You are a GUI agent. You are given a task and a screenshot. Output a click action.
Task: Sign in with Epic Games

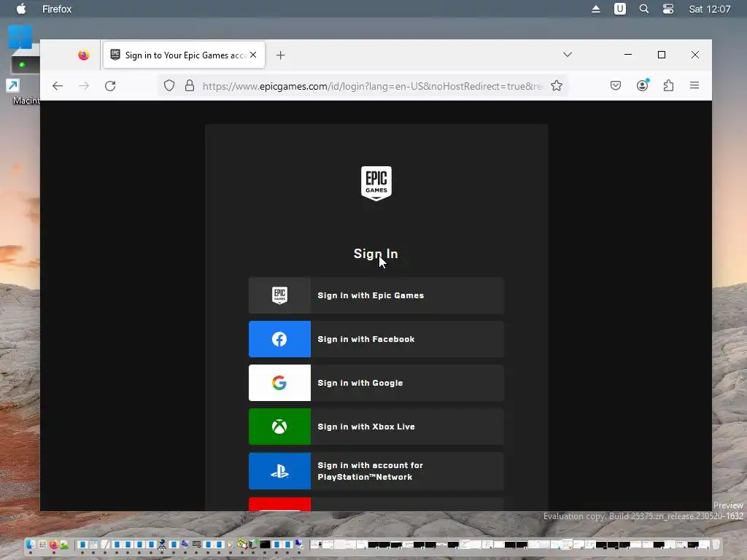coord(376,295)
